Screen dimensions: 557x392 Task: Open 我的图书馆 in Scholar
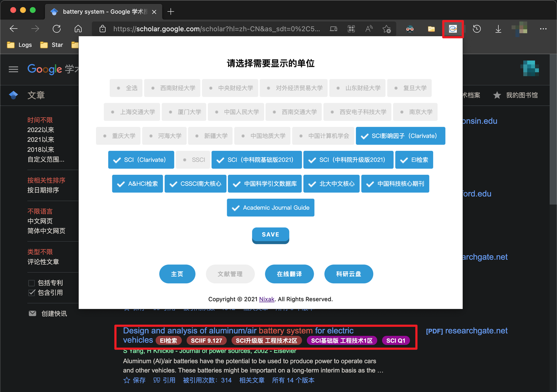point(521,95)
